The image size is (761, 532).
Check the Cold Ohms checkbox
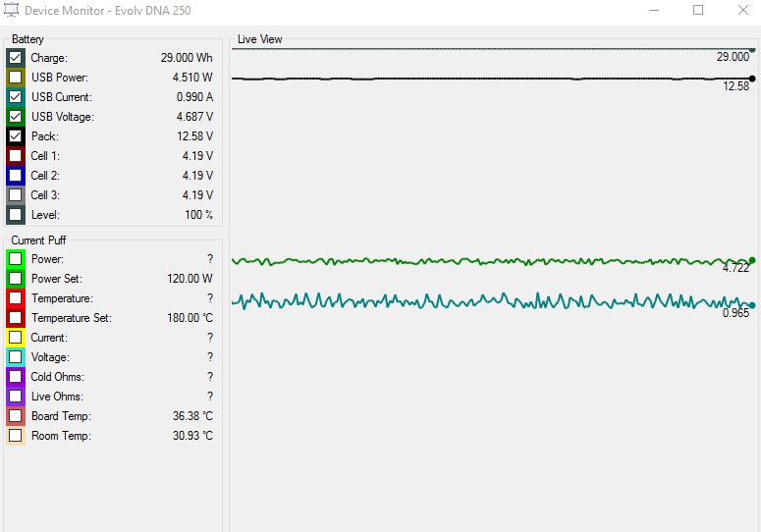(16, 377)
